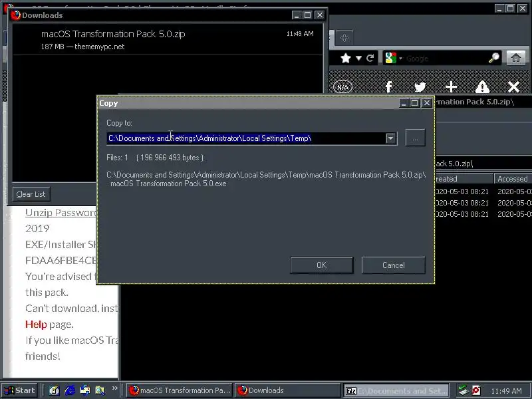Click the N/A badge icon
This screenshot has width=532, height=399.
tap(342, 87)
